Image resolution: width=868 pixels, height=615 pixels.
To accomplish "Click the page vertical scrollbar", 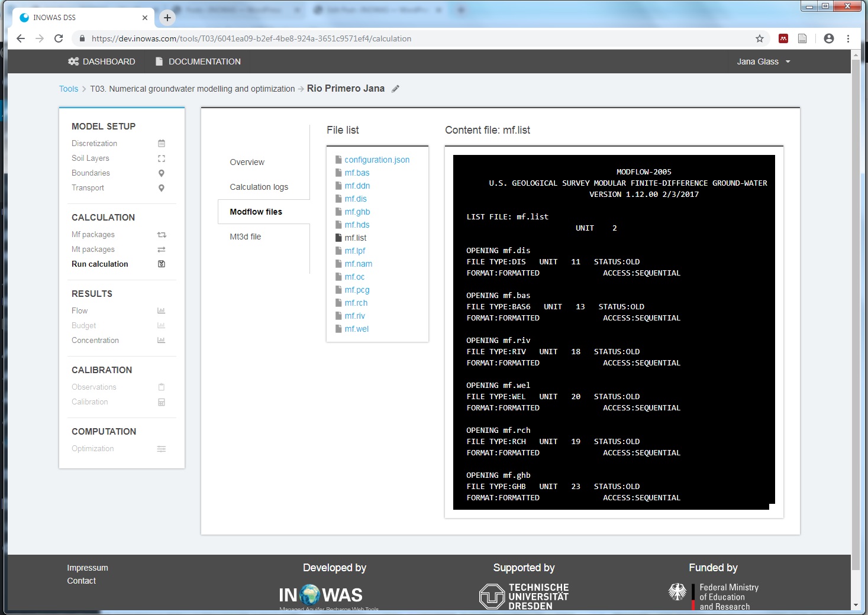I will (x=856, y=296).
